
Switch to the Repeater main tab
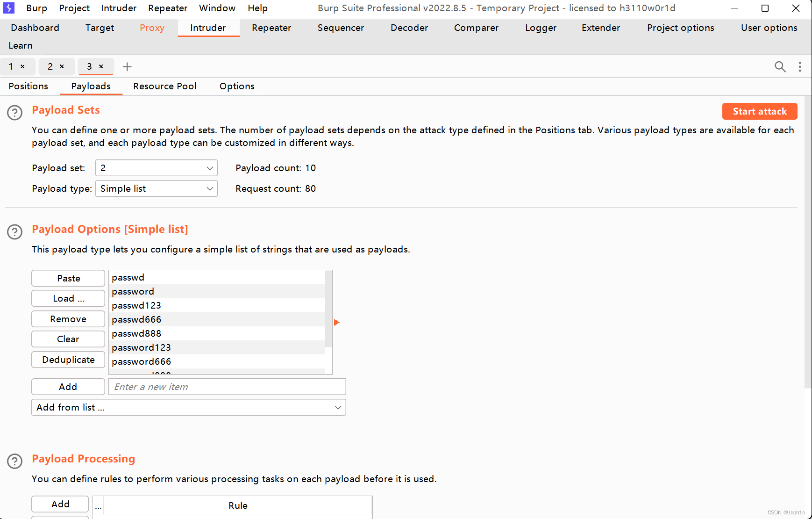pyautogui.click(x=271, y=28)
